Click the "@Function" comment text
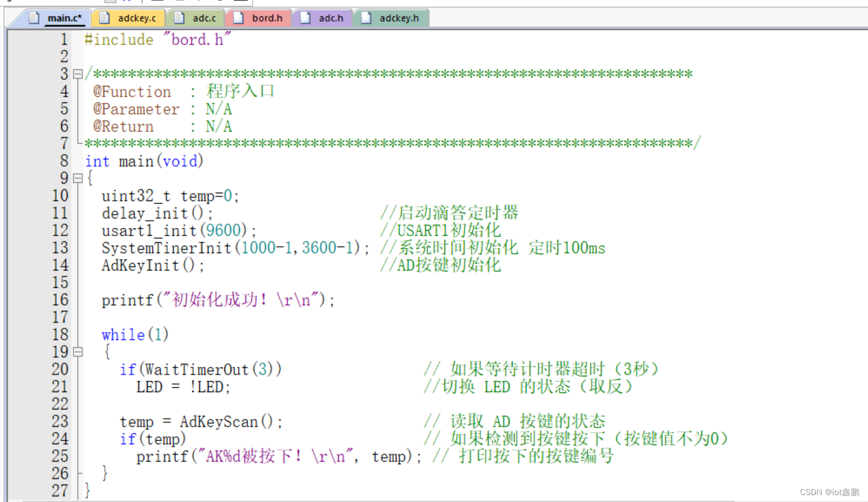The width and height of the screenshot is (868, 502). tap(132, 91)
